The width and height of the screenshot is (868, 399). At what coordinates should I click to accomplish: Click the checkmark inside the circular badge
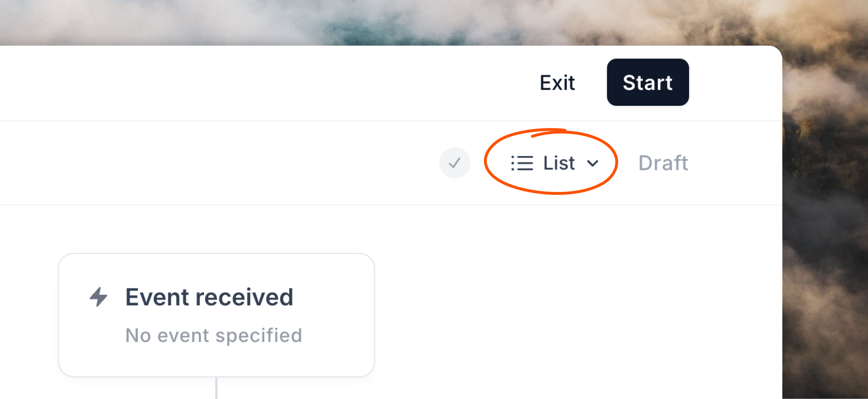[455, 163]
